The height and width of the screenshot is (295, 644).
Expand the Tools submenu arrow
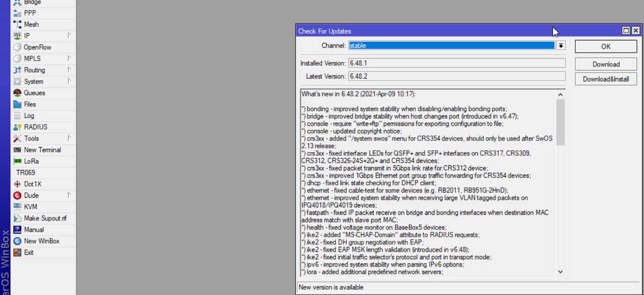point(69,138)
